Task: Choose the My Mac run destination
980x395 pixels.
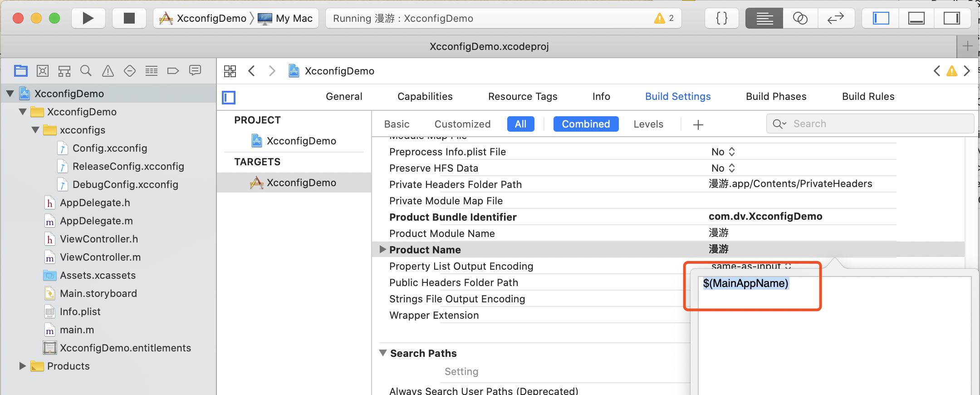Action: [x=286, y=18]
